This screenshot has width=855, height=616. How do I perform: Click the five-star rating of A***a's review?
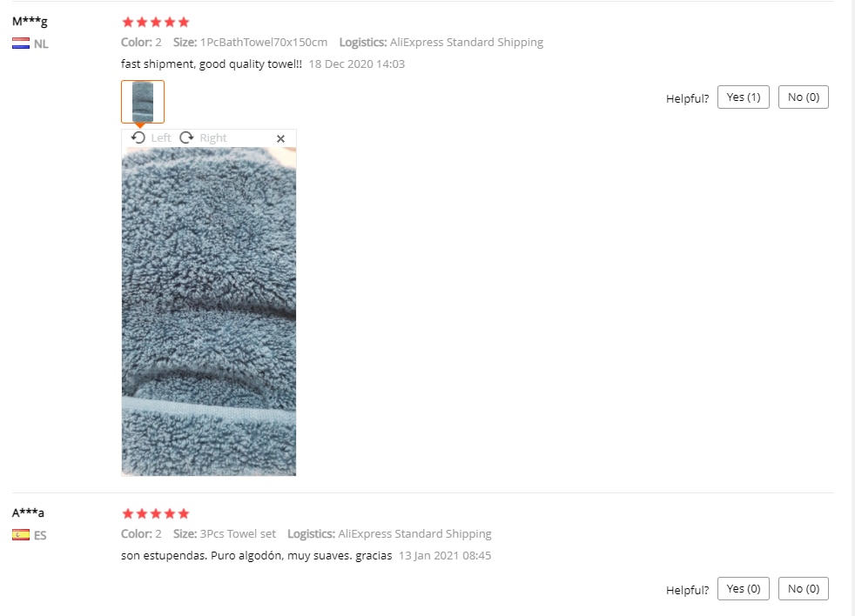coord(155,513)
